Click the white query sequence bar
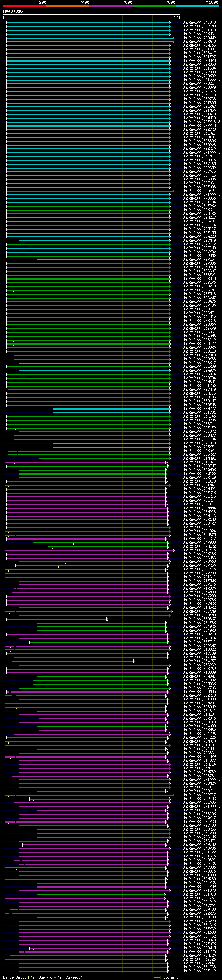222x980 pixels. coord(92,15)
